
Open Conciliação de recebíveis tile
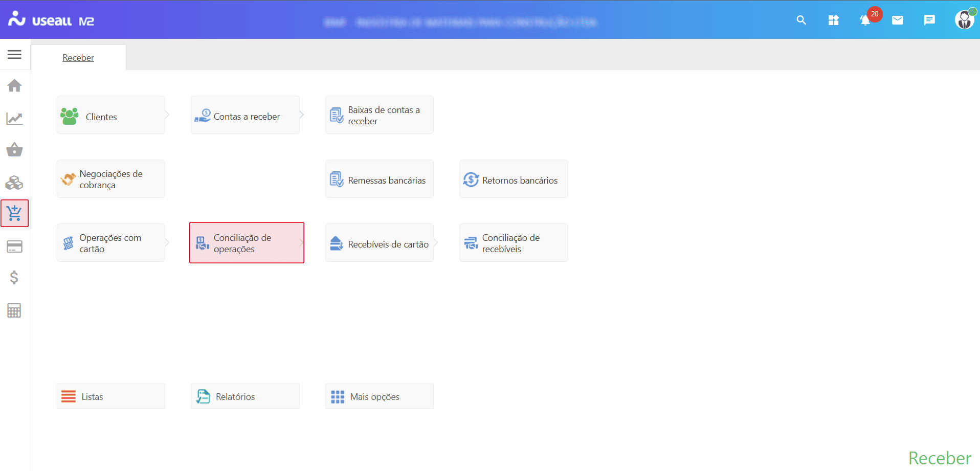click(x=513, y=243)
